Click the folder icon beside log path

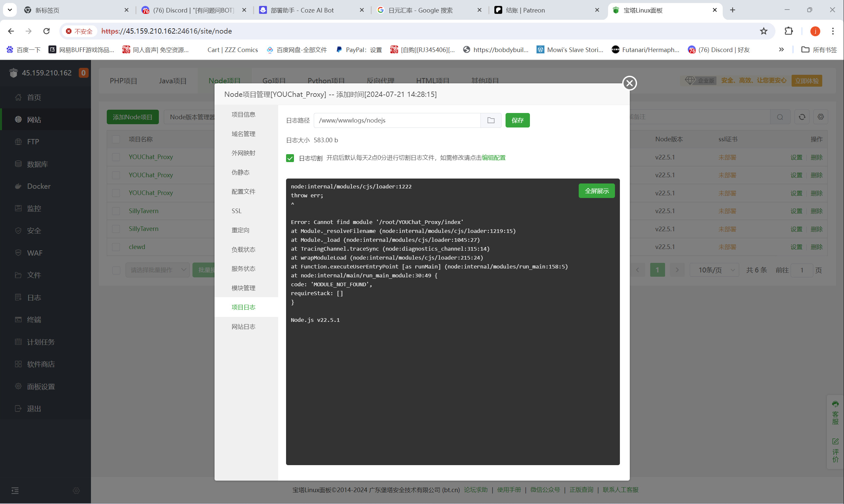(x=491, y=120)
